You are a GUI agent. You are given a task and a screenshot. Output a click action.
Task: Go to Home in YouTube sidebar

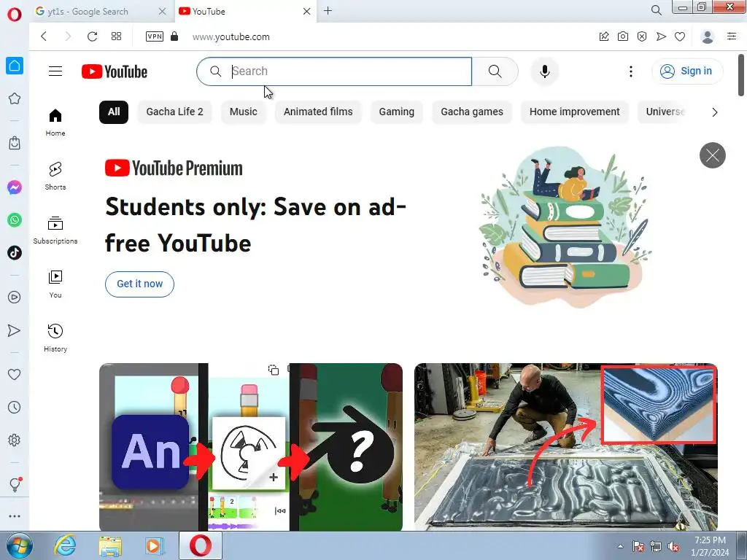tap(55, 122)
